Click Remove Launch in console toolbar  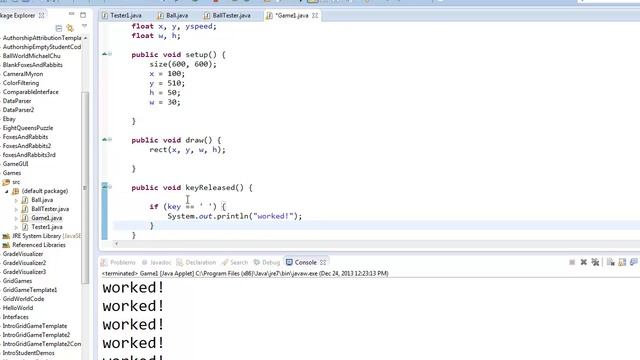pos(584,262)
